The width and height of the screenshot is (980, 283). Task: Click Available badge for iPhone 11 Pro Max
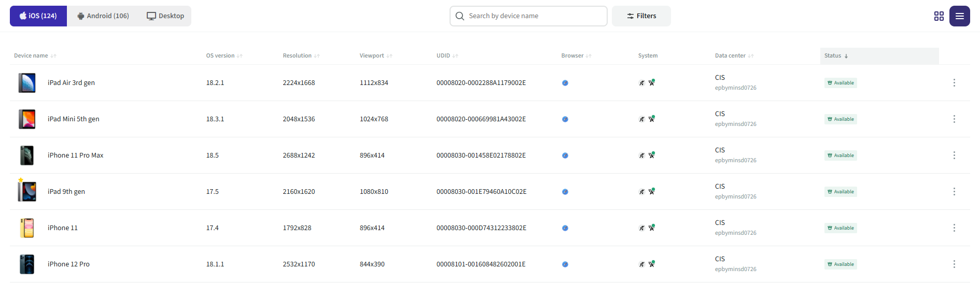point(841,155)
